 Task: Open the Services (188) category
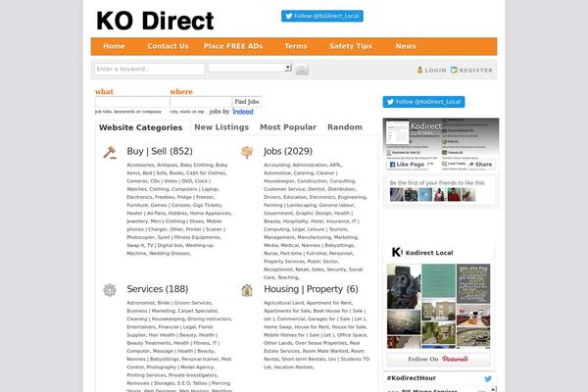tap(158, 289)
